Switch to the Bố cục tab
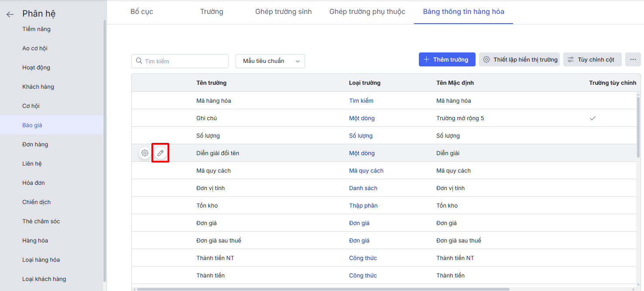This screenshot has width=644, height=291. pyautogui.click(x=142, y=12)
